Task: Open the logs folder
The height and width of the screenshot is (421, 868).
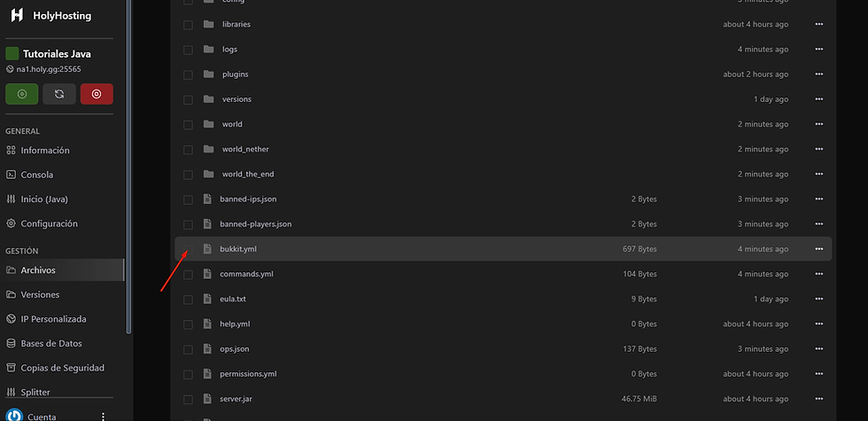Action: [x=229, y=50]
